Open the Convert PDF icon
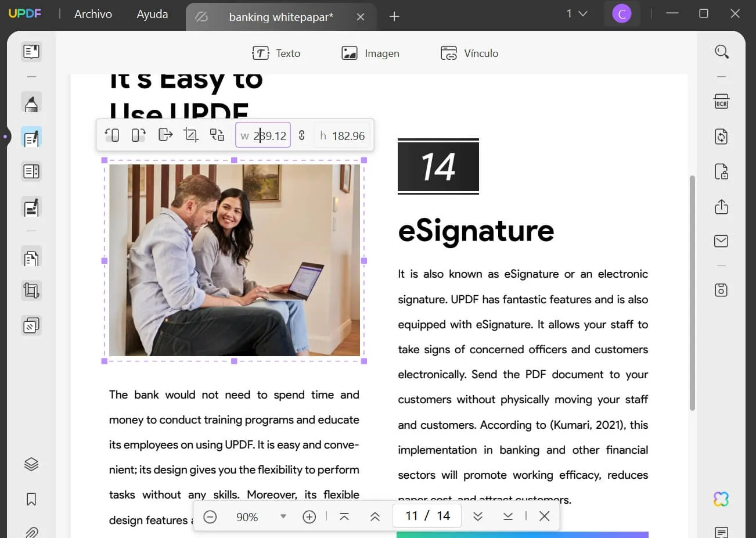This screenshot has height=538, width=756. tap(721, 137)
